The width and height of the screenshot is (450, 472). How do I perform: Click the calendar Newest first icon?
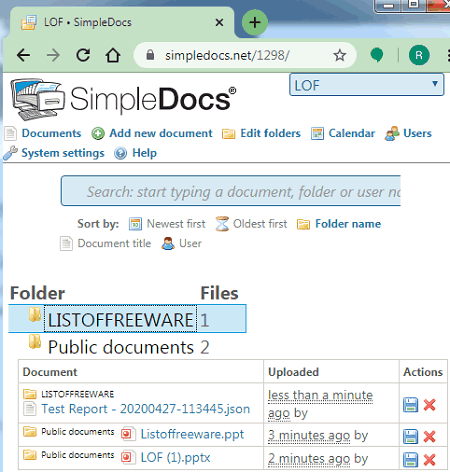[x=135, y=224]
